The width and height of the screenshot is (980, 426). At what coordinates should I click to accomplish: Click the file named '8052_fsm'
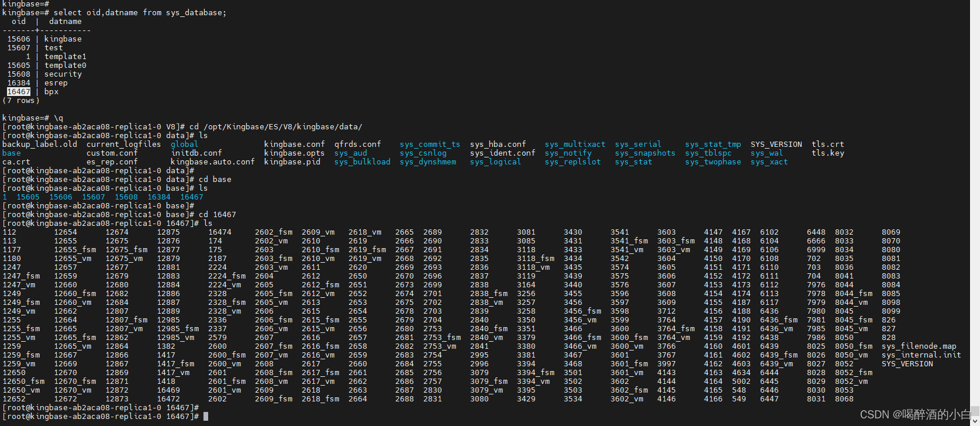(854, 373)
